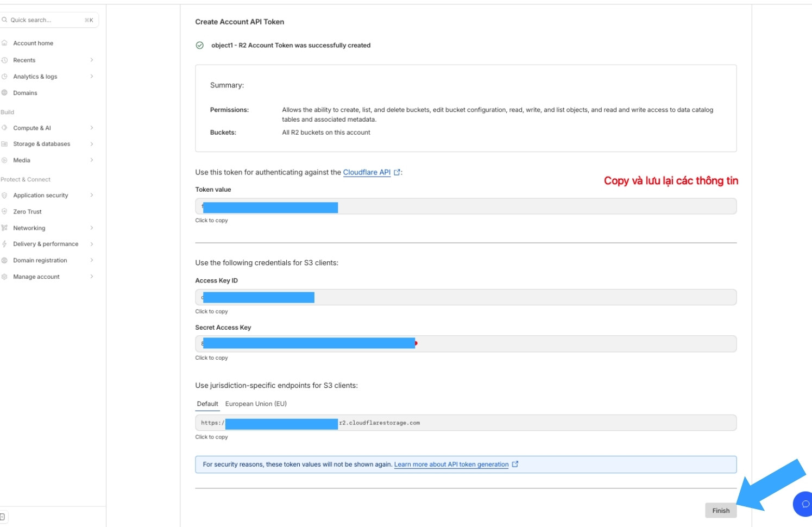Select the Default endpoint tab

coord(207,404)
